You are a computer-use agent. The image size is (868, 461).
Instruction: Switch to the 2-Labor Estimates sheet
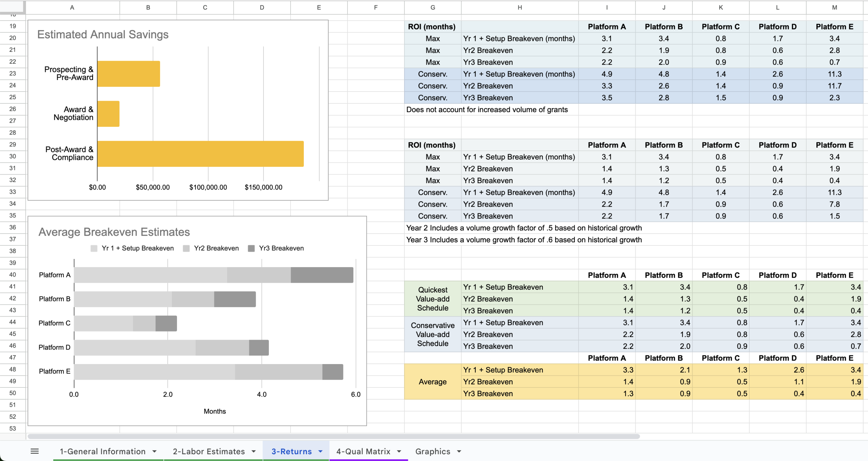coord(209,452)
